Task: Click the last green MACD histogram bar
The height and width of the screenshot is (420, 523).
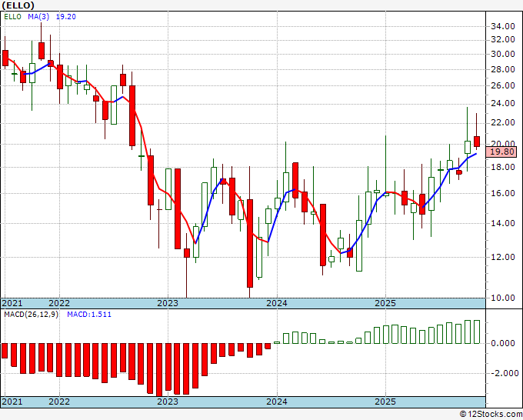Action: 477,332
